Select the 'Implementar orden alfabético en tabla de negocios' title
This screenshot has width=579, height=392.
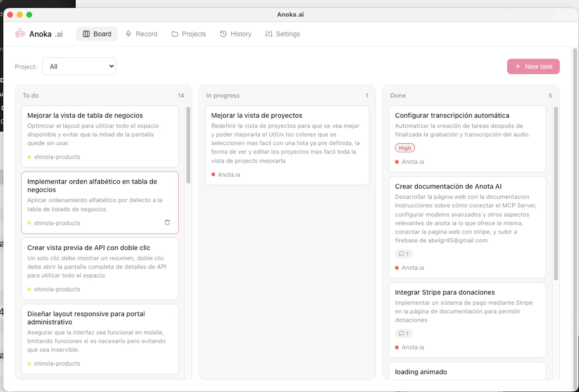[92, 186]
